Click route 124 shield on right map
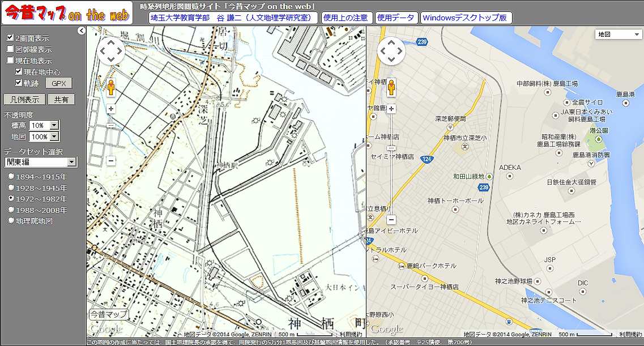644x346 pixels. point(427,159)
